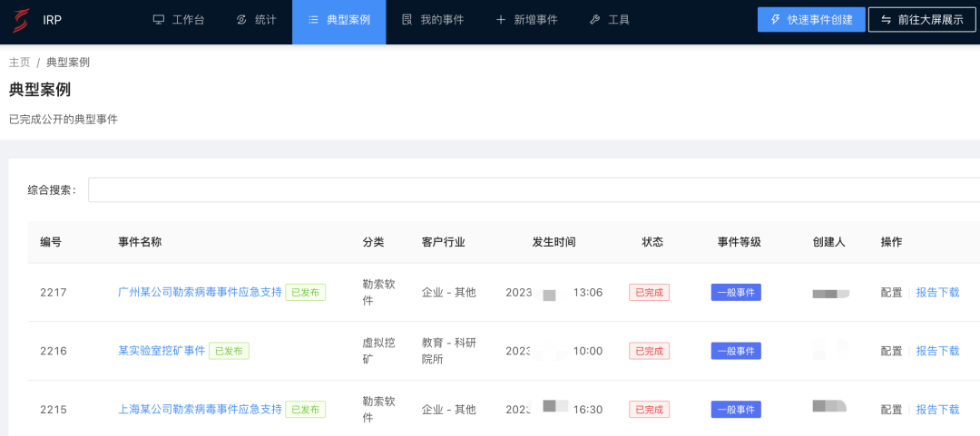Open the 我的事件 tab
Screen dimensions: 980x436
[441, 20]
